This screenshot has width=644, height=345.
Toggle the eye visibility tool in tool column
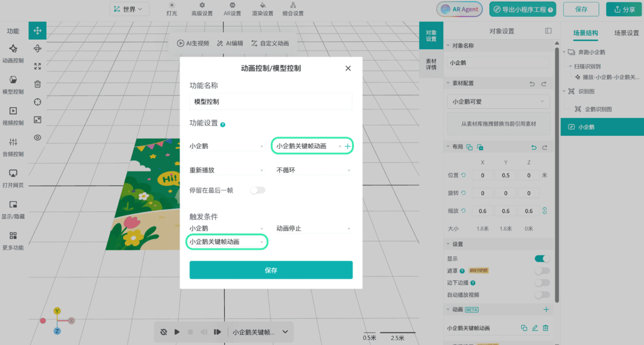pyautogui.click(x=38, y=137)
